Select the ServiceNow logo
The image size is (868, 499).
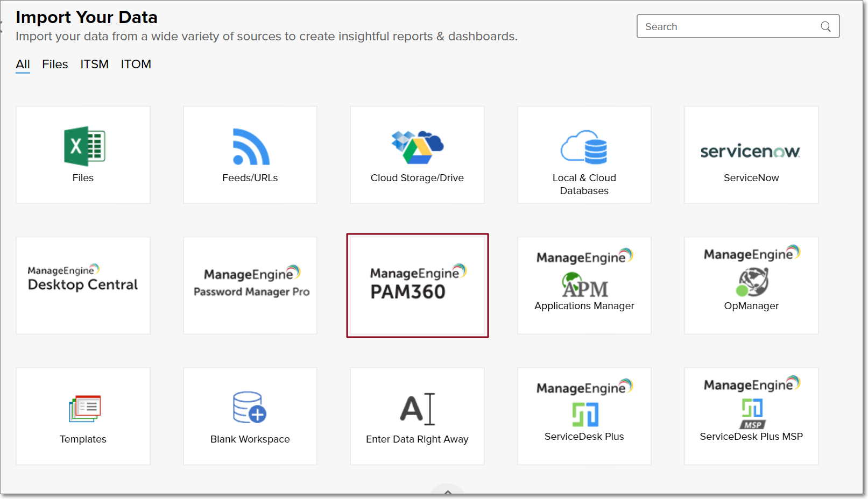tap(751, 151)
